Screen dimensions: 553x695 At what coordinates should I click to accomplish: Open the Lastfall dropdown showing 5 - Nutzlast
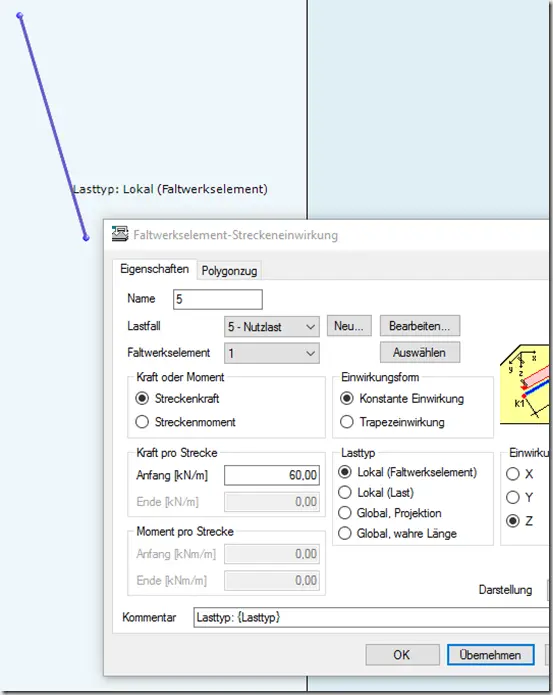click(272, 327)
